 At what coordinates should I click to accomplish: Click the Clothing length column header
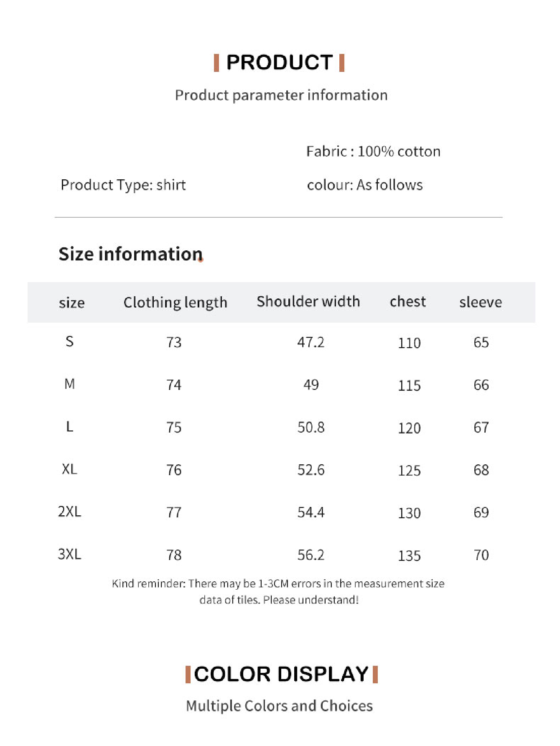click(x=176, y=303)
